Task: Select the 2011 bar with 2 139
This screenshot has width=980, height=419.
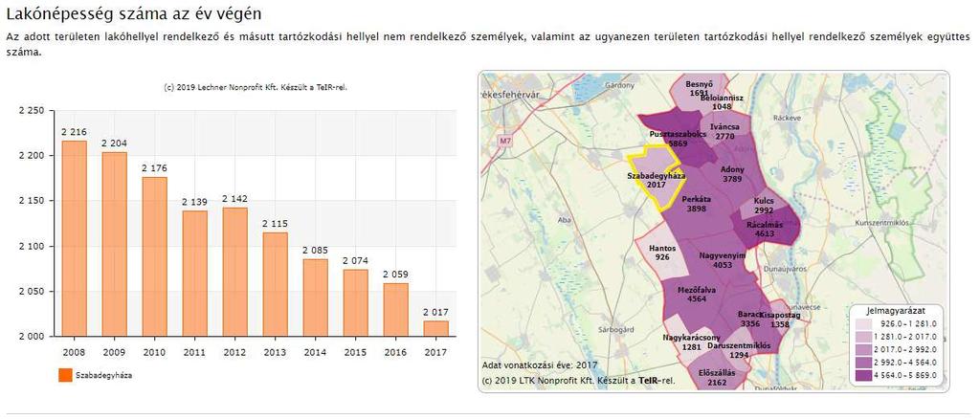Action: click(195, 274)
